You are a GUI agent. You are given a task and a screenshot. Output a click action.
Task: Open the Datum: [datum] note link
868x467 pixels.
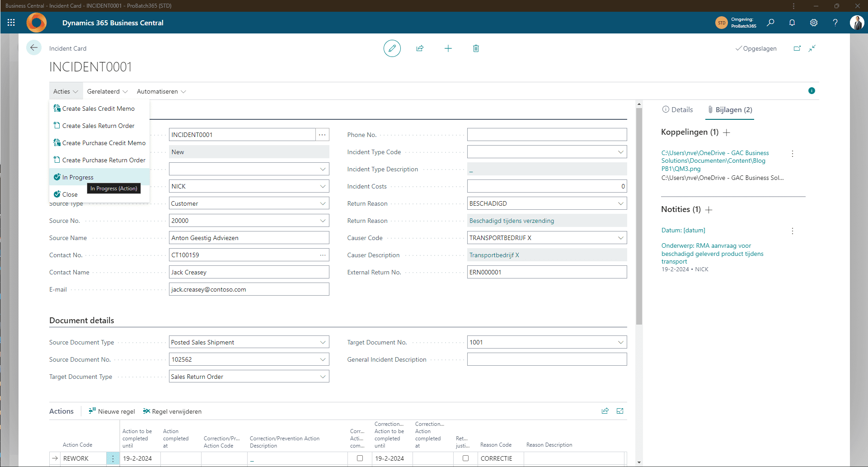pos(683,230)
